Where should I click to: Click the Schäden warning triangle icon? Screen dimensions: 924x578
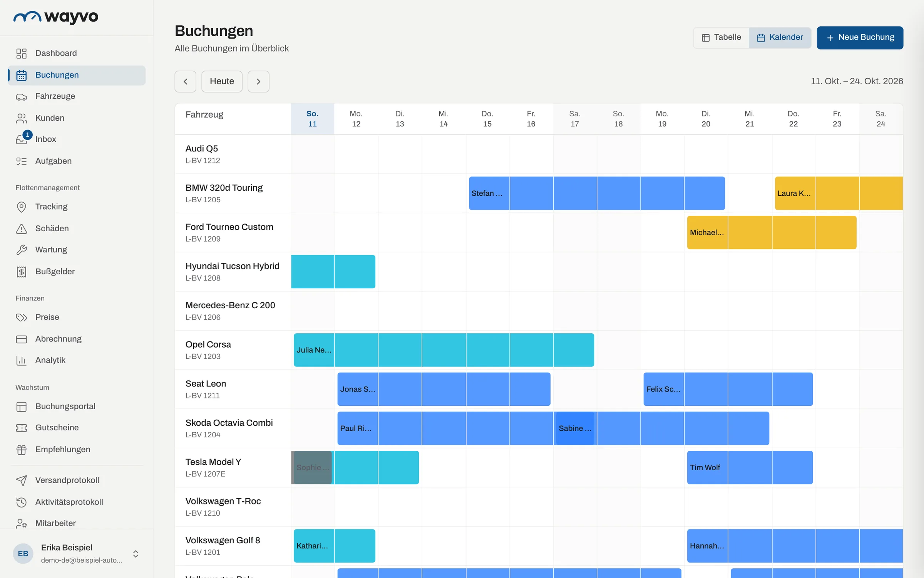click(22, 229)
